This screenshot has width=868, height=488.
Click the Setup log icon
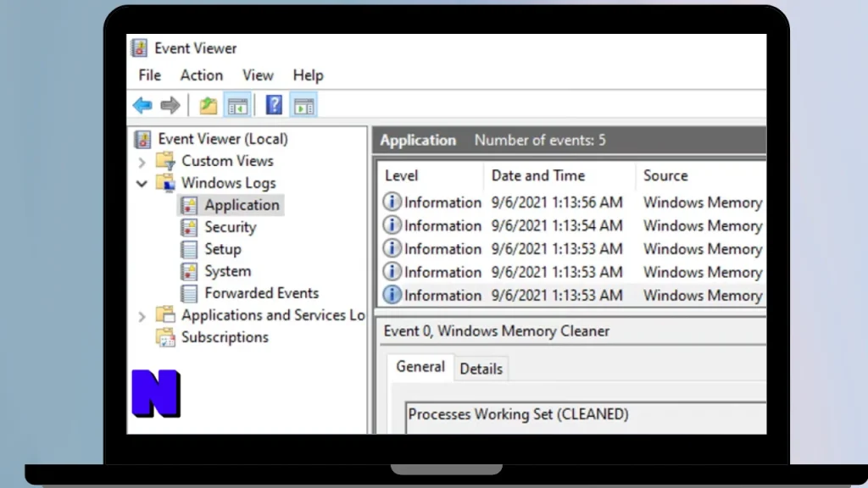pos(189,250)
